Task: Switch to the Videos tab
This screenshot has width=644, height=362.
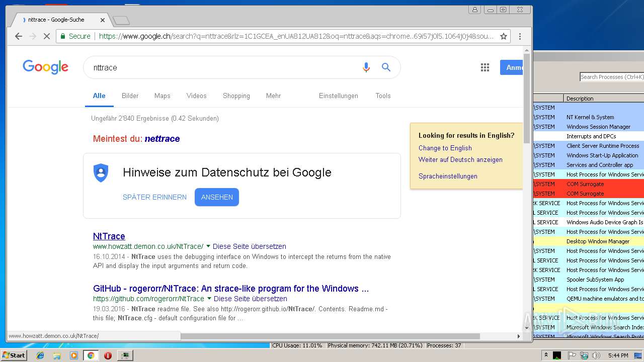Action: coord(196,96)
